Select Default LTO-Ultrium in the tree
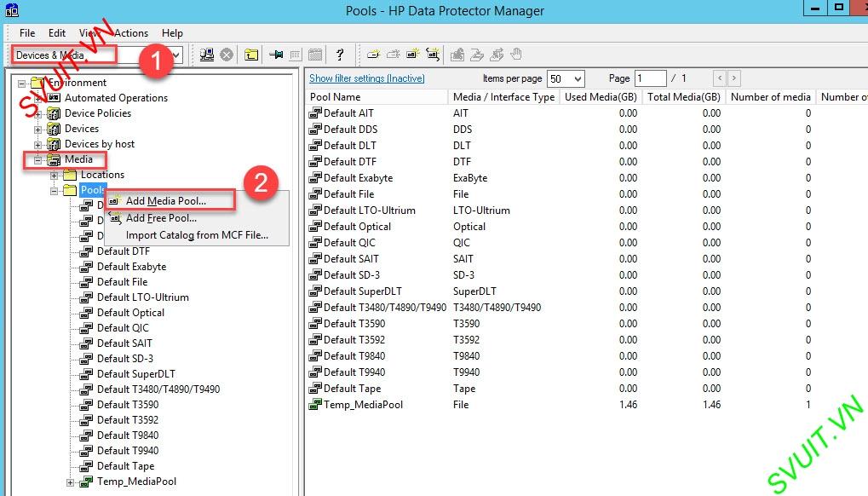The image size is (868, 496). [143, 297]
